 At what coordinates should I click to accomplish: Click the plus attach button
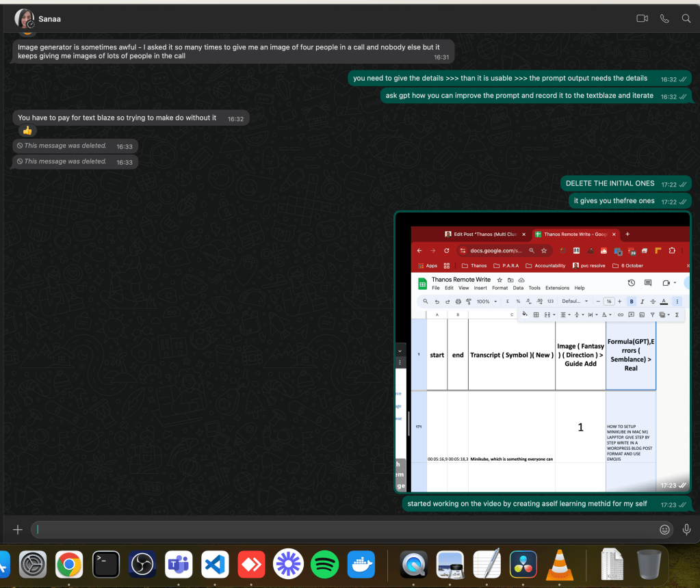[18, 530]
